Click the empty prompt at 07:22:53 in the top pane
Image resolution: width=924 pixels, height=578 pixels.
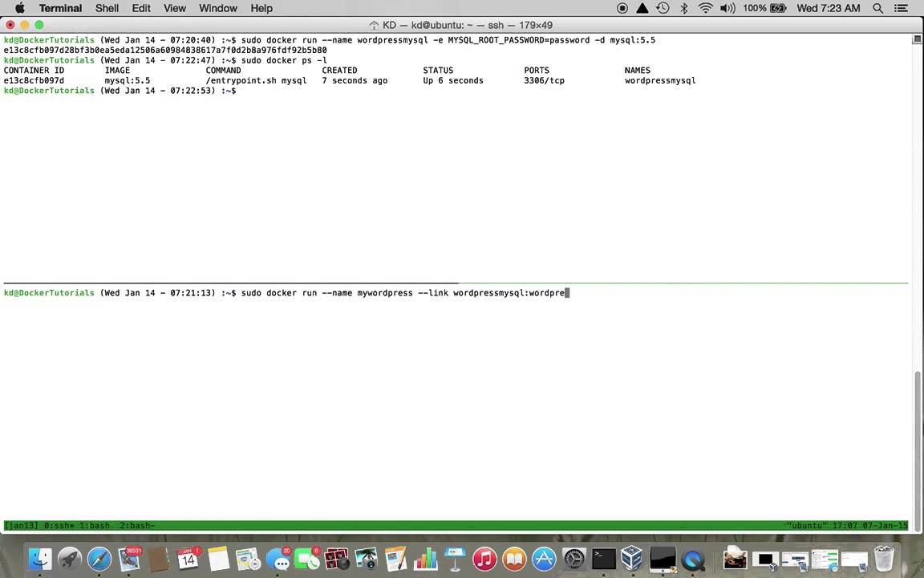click(x=120, y=91)
